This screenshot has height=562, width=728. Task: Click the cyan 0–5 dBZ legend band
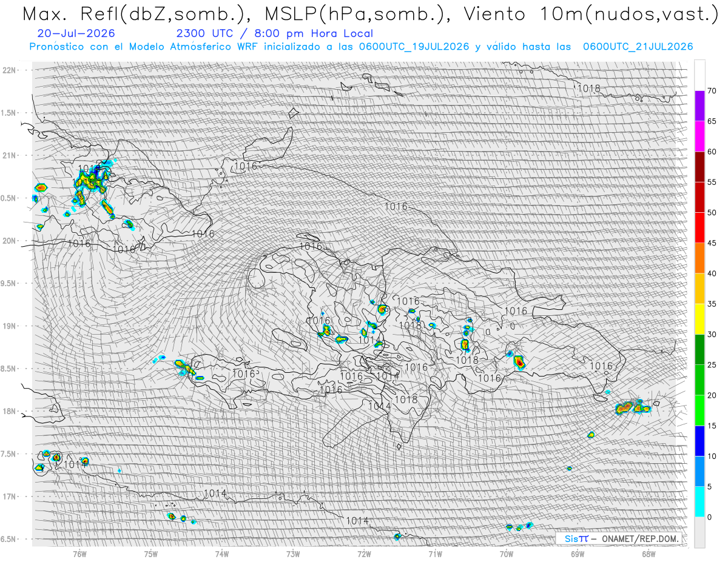pos(699,501)
